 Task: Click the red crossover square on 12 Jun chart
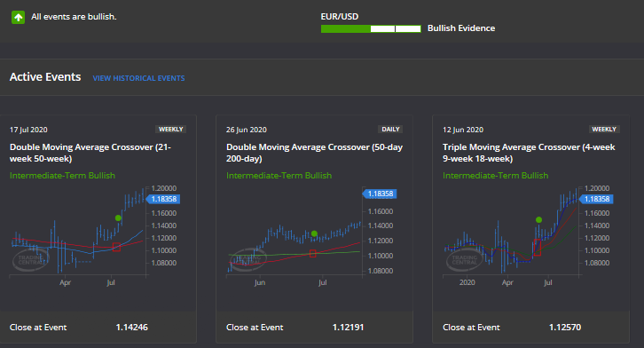(537, 248)
